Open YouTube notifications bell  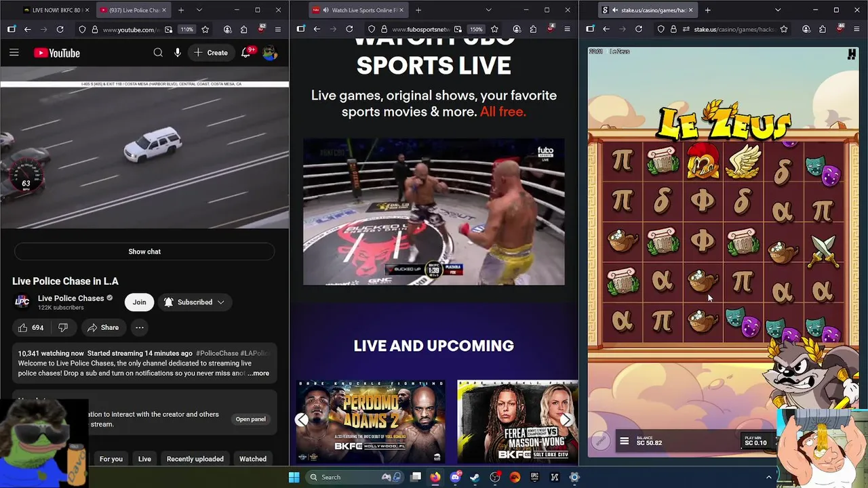246,53
